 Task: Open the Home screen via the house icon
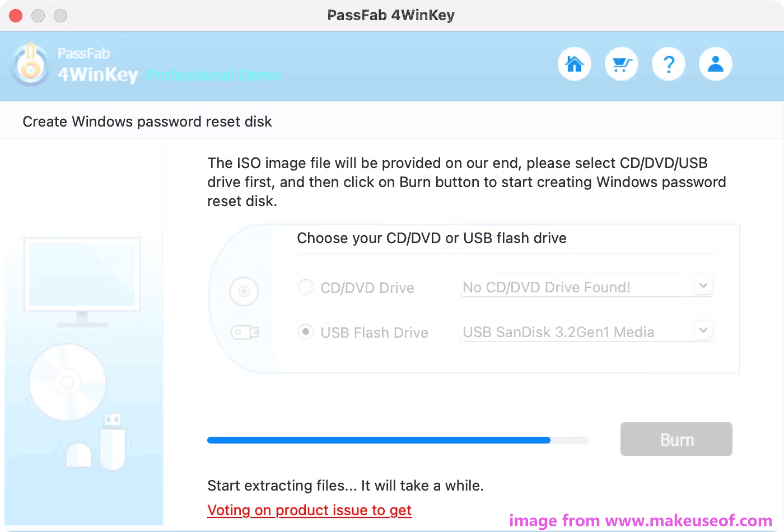[575, 64]
